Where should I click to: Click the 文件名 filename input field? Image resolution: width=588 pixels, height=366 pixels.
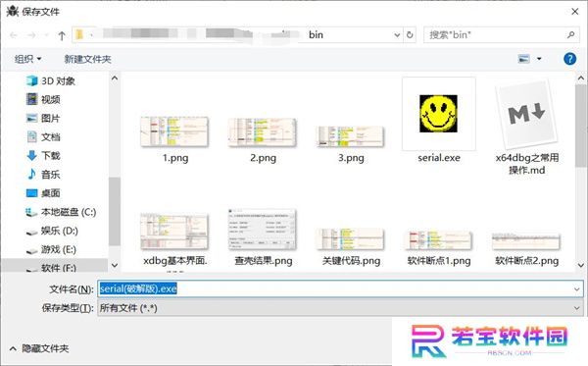coord(340,288)
